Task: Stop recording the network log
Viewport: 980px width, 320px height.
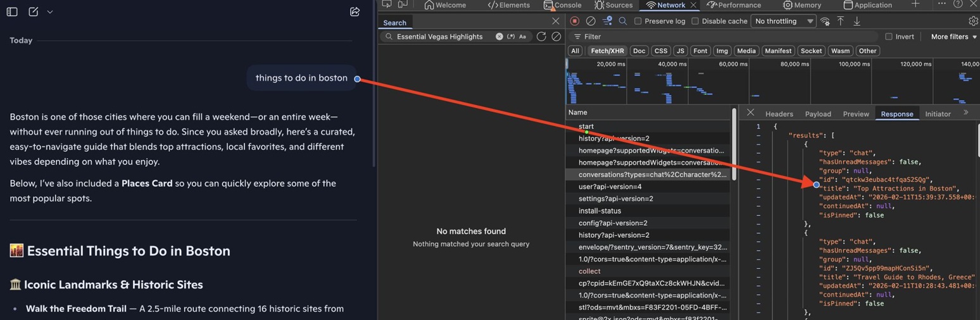Action: pos(574,21)
